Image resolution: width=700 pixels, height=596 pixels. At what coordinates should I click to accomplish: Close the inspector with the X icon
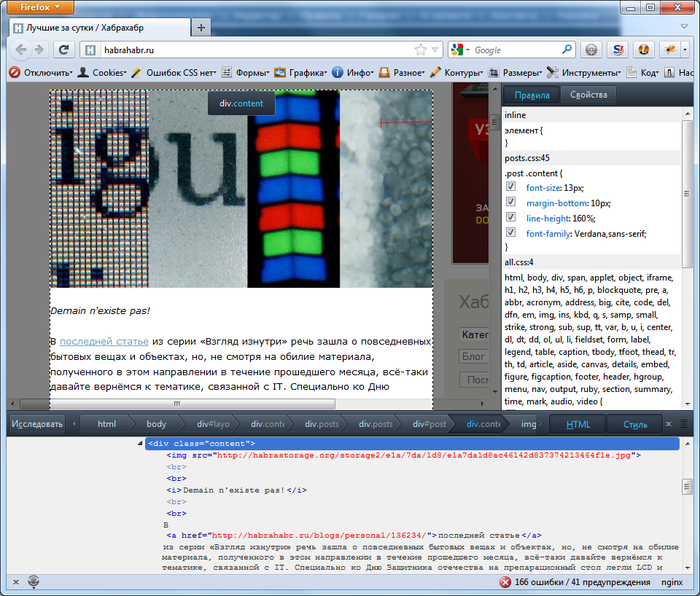pyautogui.click(x=668, y=424)
